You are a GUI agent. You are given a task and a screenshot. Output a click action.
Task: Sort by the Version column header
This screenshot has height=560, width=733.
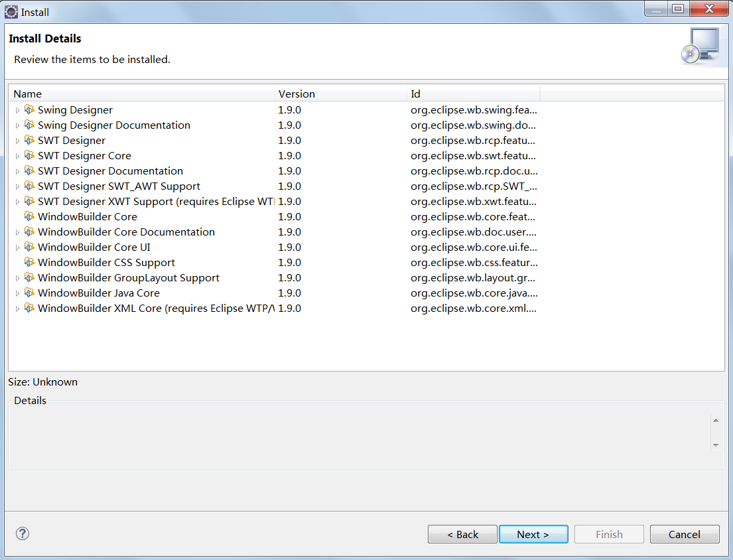tap(340, 94)
